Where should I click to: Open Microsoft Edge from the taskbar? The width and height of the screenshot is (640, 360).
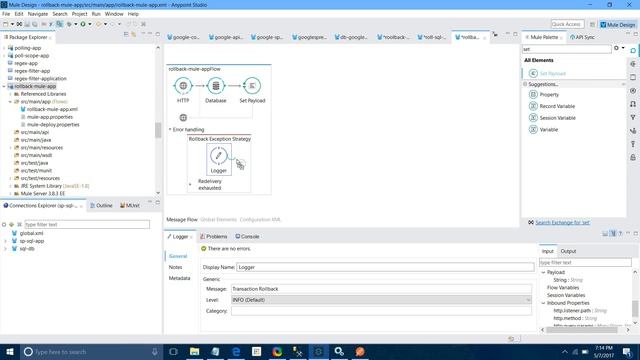pos(236,351)
